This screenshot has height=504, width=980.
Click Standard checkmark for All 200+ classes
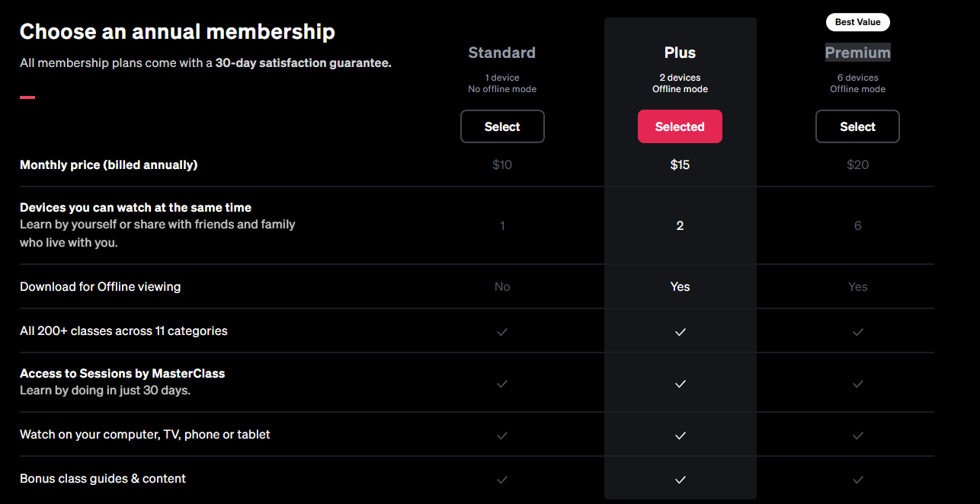pyautogui.click(x=502, y=332)
